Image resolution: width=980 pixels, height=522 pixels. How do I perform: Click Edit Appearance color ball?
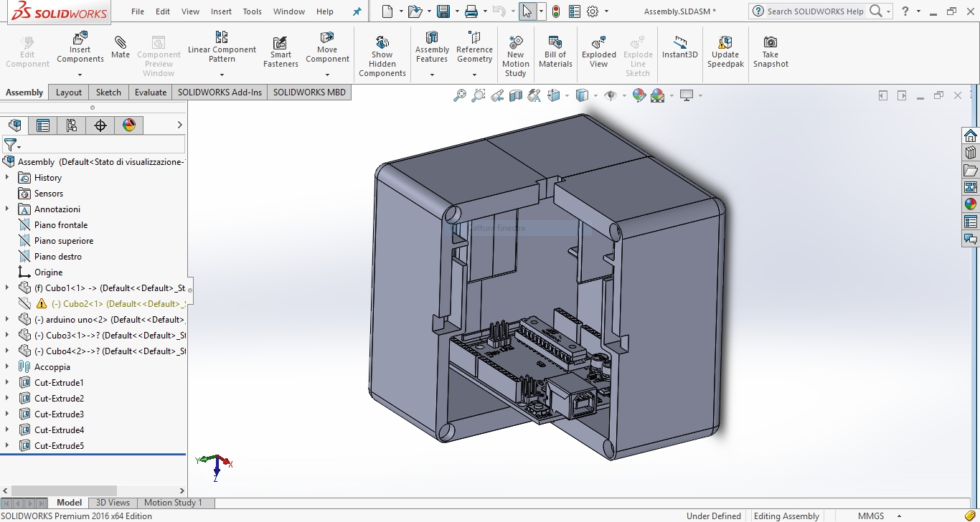point(639,95)
